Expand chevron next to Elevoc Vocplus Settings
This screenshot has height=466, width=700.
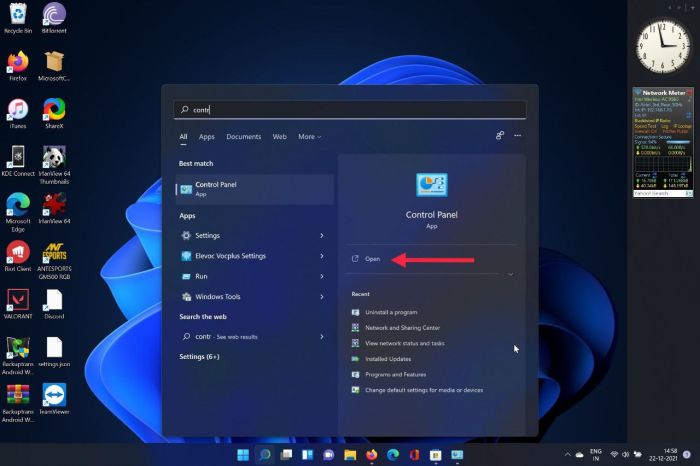(322, 256)
